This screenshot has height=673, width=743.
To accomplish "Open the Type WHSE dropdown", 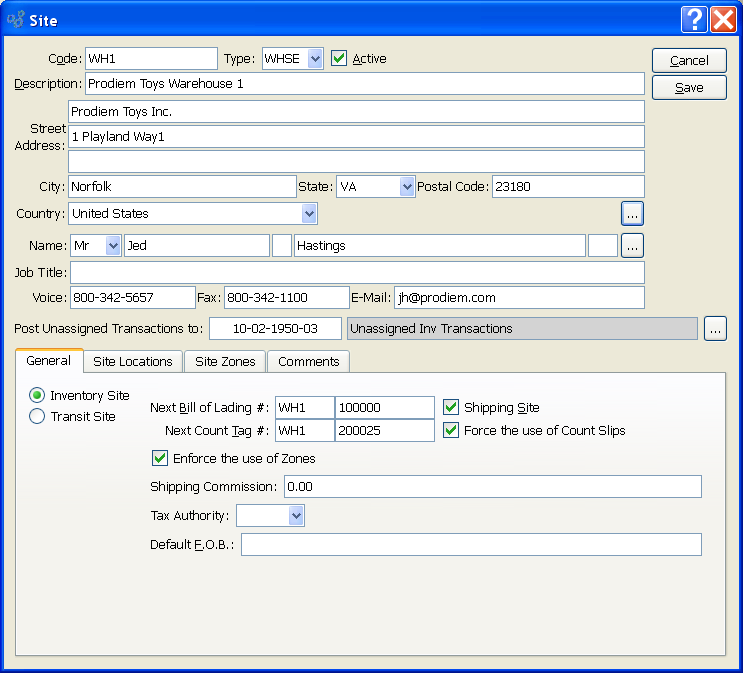I will pyautogui.click(x=314, y=59).
